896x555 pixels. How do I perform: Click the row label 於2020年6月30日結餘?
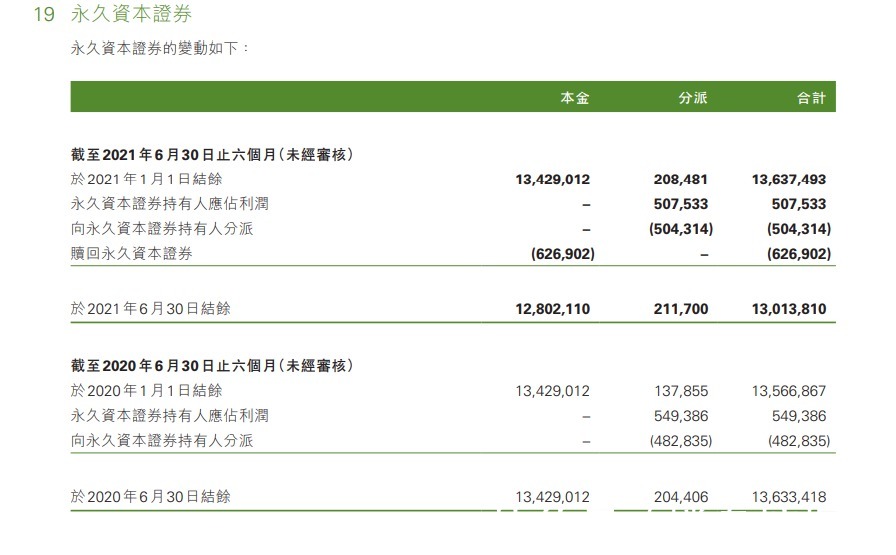click(151, 496)
